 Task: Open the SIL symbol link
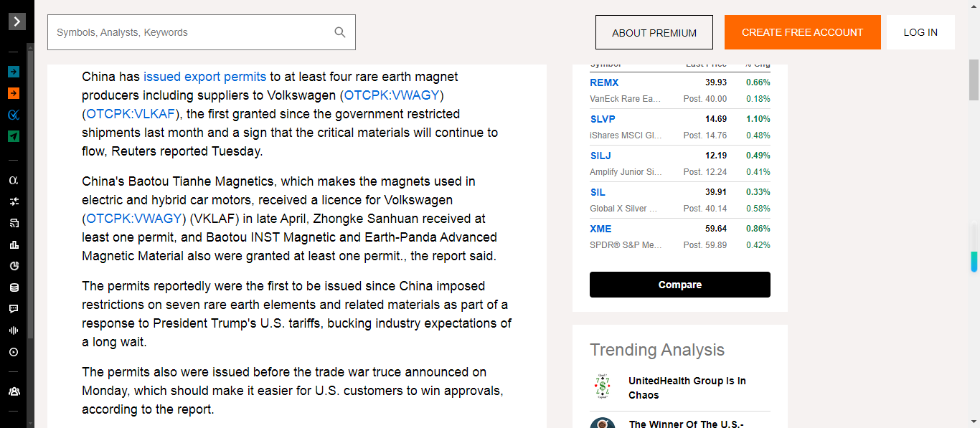click(x=598, y=192)
